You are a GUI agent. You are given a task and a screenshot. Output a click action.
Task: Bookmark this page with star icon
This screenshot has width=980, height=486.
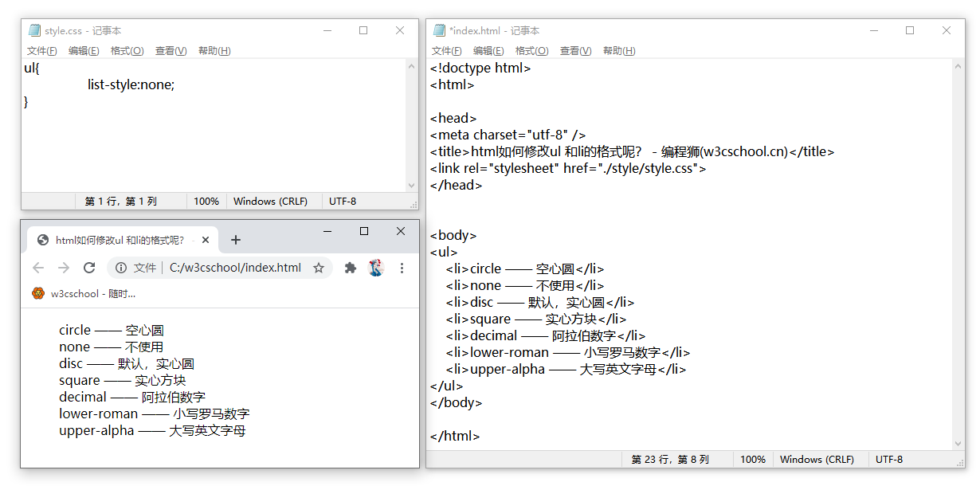coord(319,268)
